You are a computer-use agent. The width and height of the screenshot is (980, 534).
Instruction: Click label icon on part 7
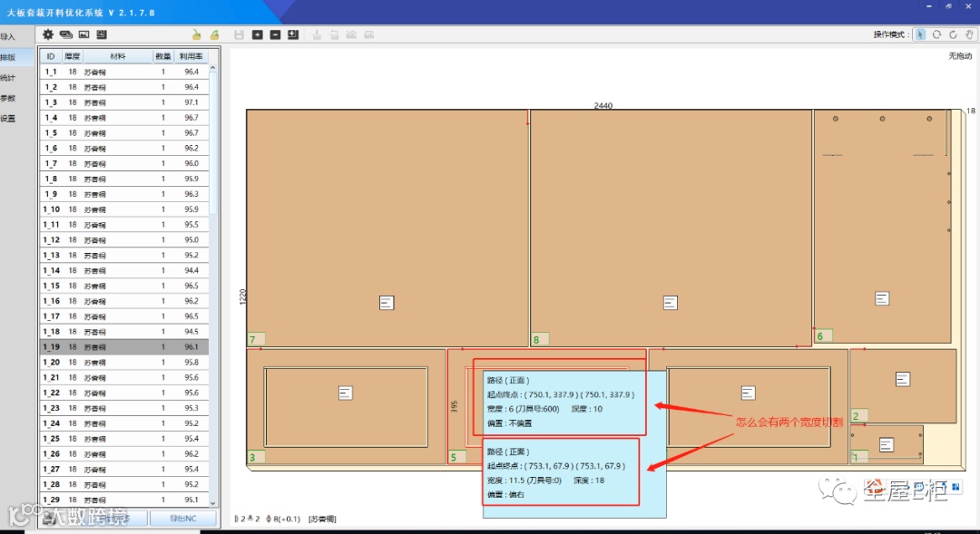pyautogui.click(x=387, y=303)
